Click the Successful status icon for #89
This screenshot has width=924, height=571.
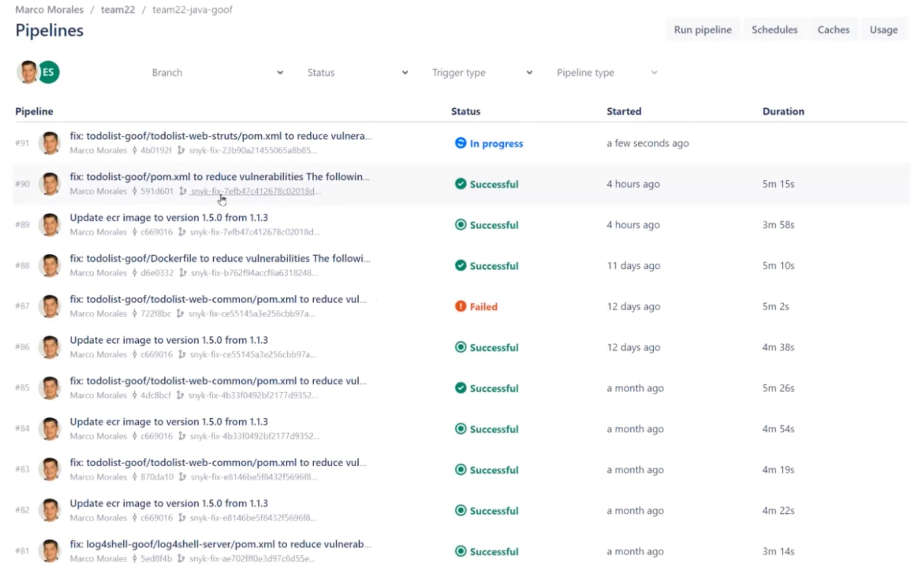460,225
